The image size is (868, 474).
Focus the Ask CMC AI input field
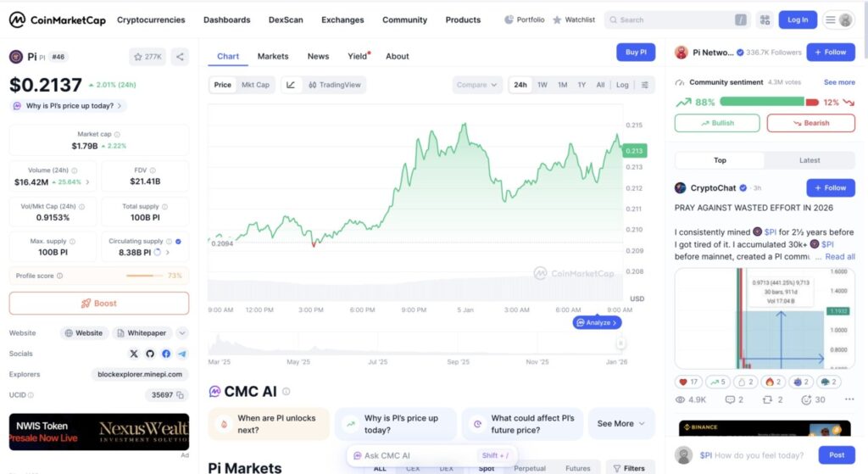[415, 455]
